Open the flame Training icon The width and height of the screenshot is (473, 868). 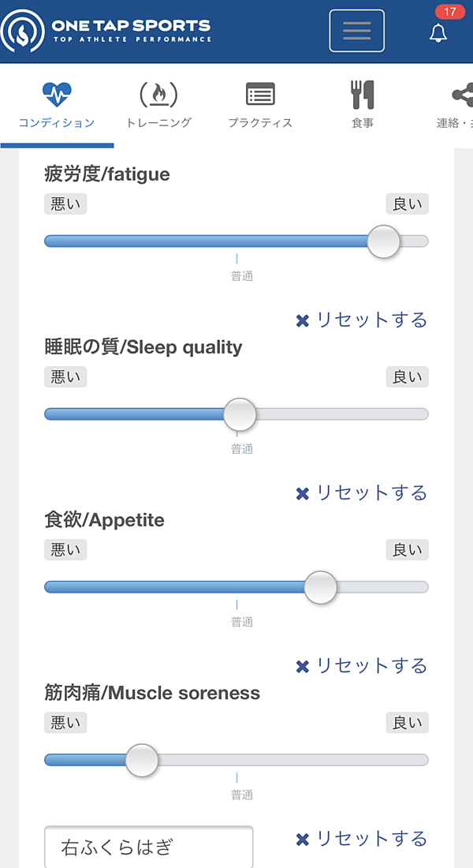[158, 95]
